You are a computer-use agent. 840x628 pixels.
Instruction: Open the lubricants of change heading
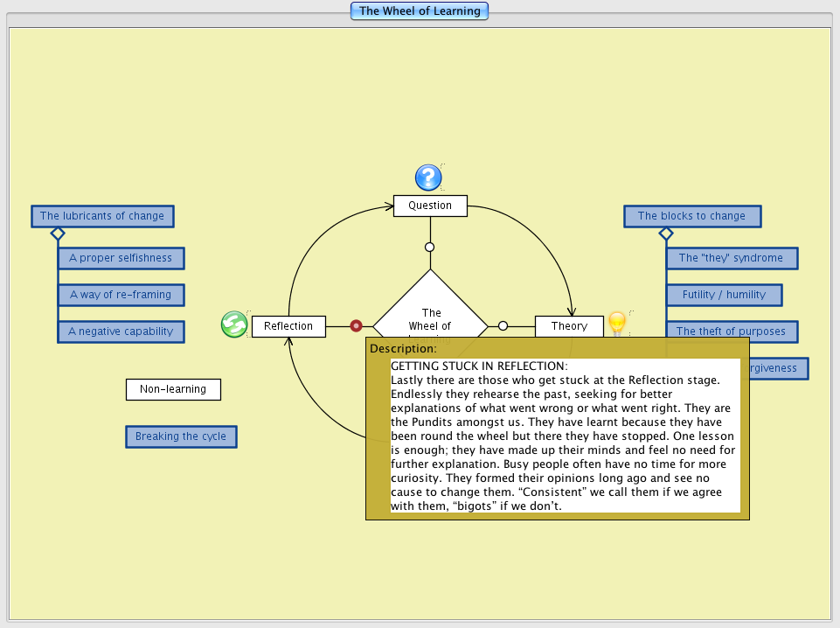[102, 216]
